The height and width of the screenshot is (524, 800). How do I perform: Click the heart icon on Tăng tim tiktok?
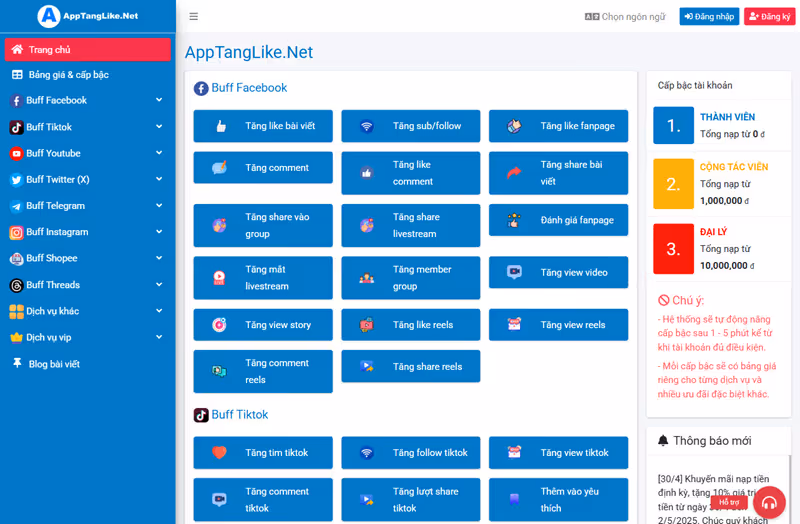coord(219,453)
